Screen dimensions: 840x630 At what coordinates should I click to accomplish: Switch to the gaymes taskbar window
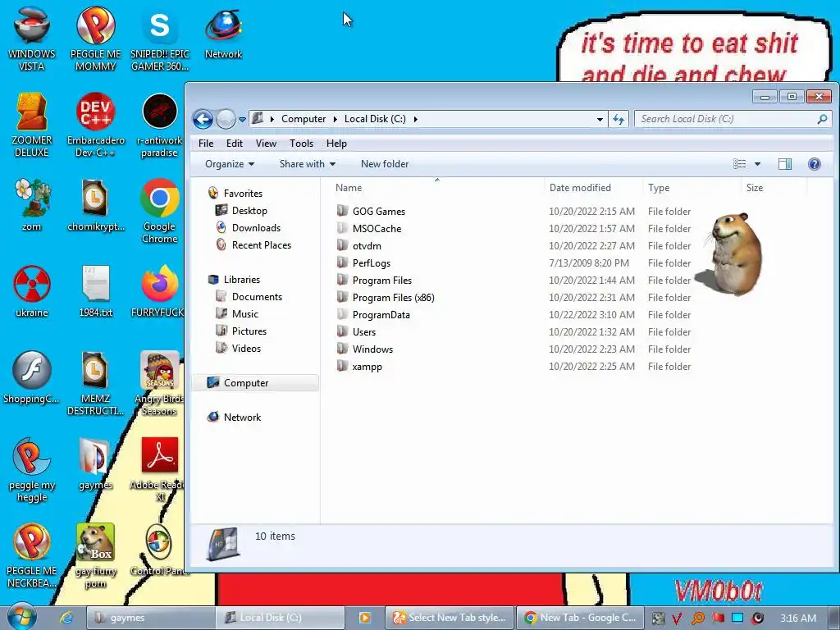coord(150,618)
